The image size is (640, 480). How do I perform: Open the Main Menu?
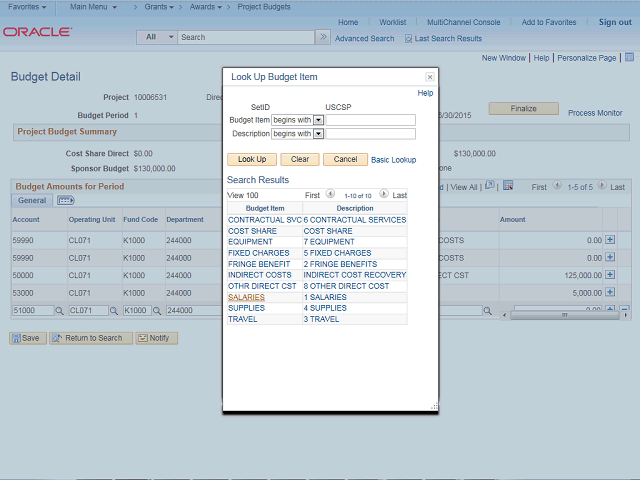97,7
